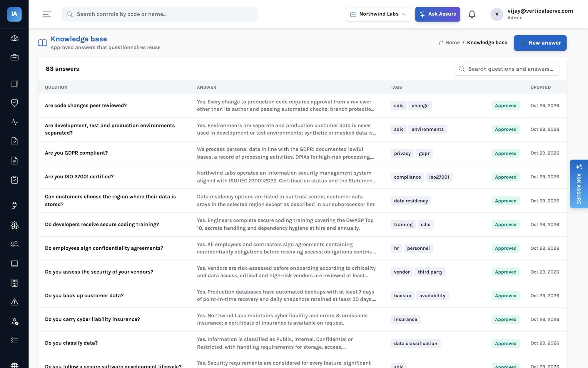
Task: Sort by the UPDATED column header
Action: coord(540,87)
